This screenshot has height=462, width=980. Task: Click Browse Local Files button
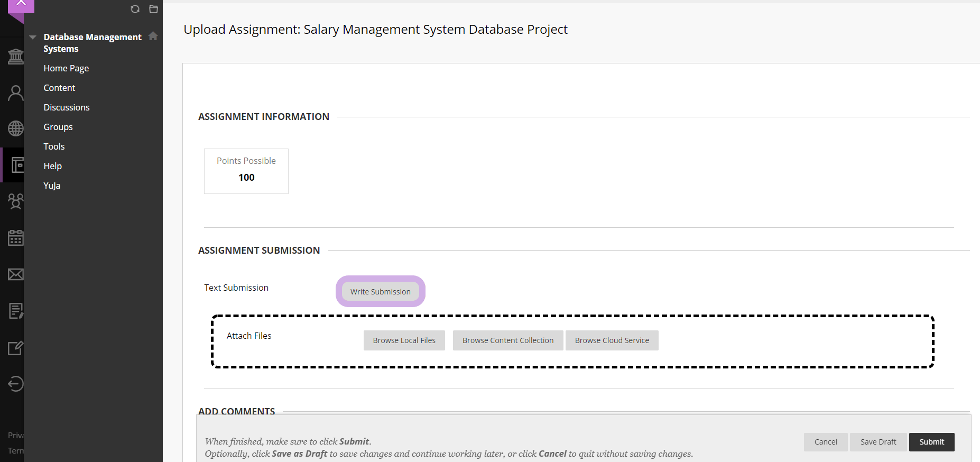[x=404, y=340]
